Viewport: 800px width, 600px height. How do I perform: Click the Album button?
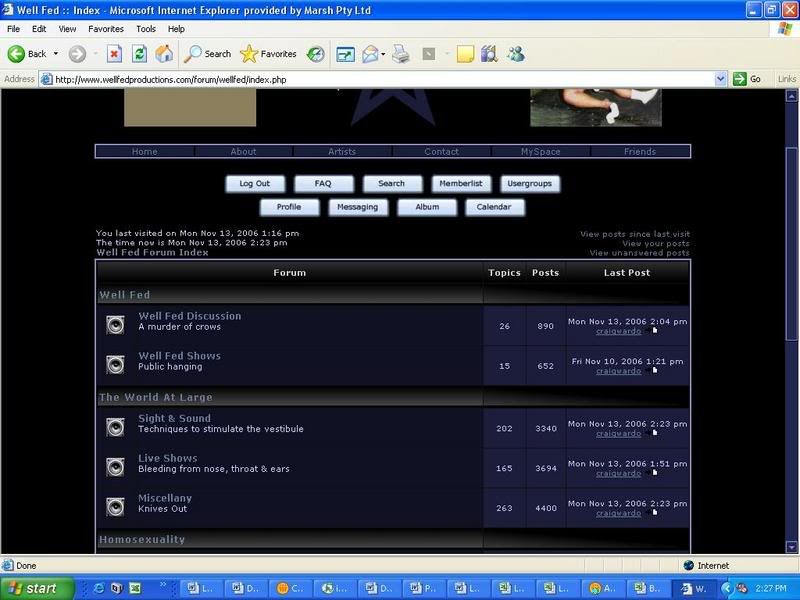click(427, 207)
